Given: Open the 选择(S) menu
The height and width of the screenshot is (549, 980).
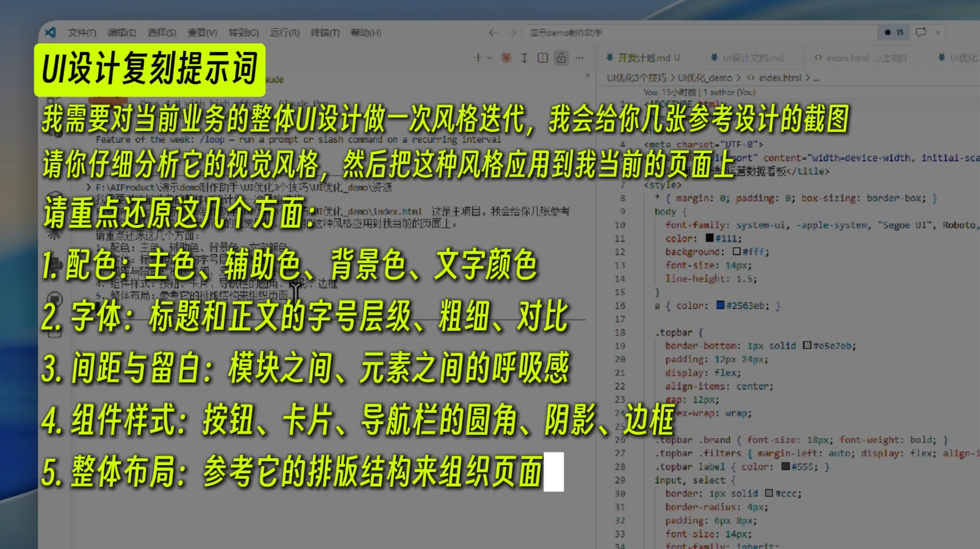Looking at the screenshot, I should (162, 33).
